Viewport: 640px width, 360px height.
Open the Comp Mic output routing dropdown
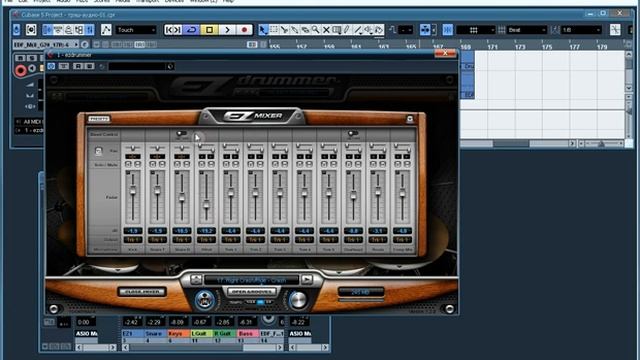coord(402,240)
